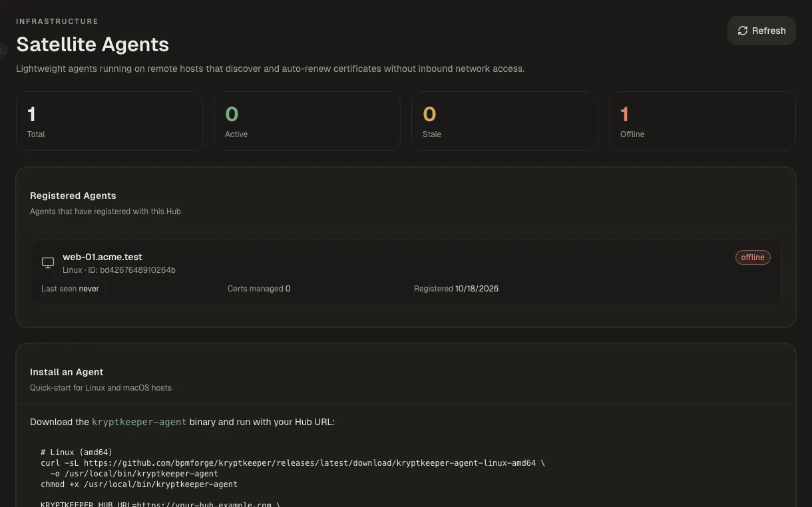Open the Stale agents card

click(x=505, y=121)
